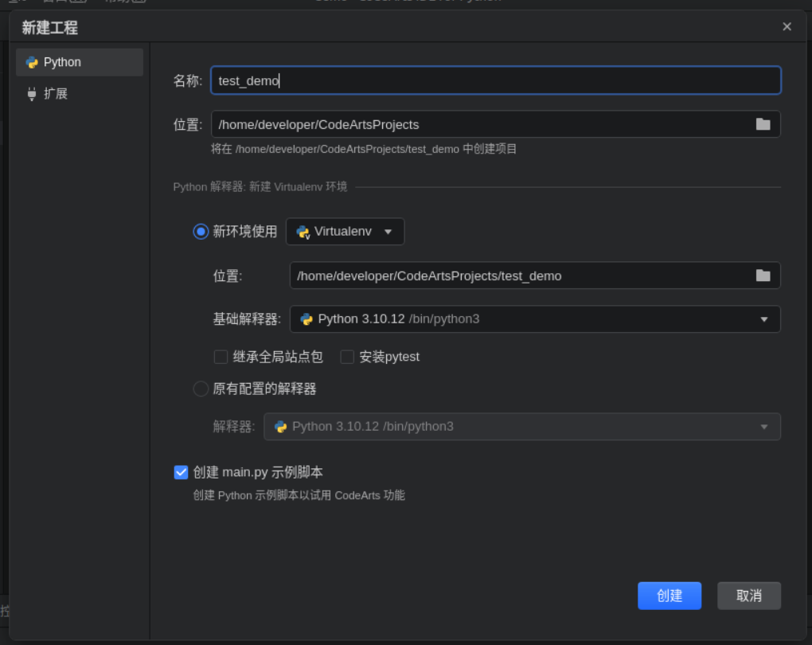Browse folder for project location
This screenshot has height=645, width=812.
click(763, 124)
